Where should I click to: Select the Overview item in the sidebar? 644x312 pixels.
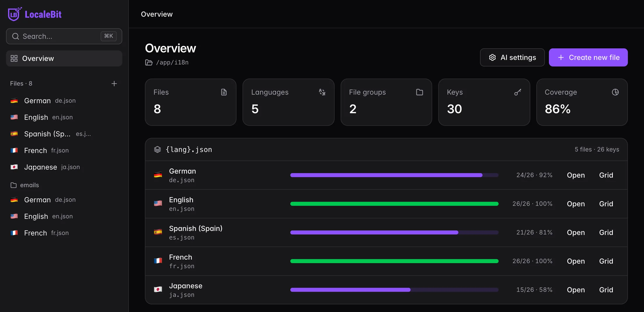pos(64,58)
